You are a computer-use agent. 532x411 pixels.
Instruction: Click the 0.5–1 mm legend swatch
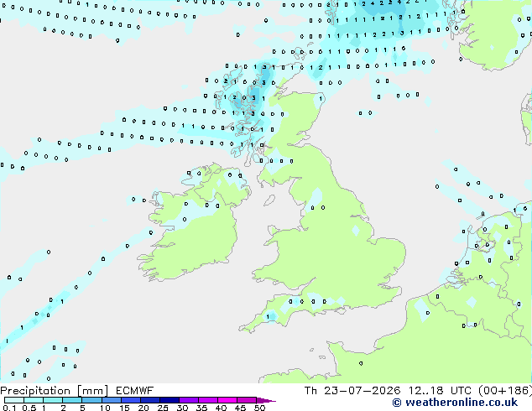(x=34, y=400)
